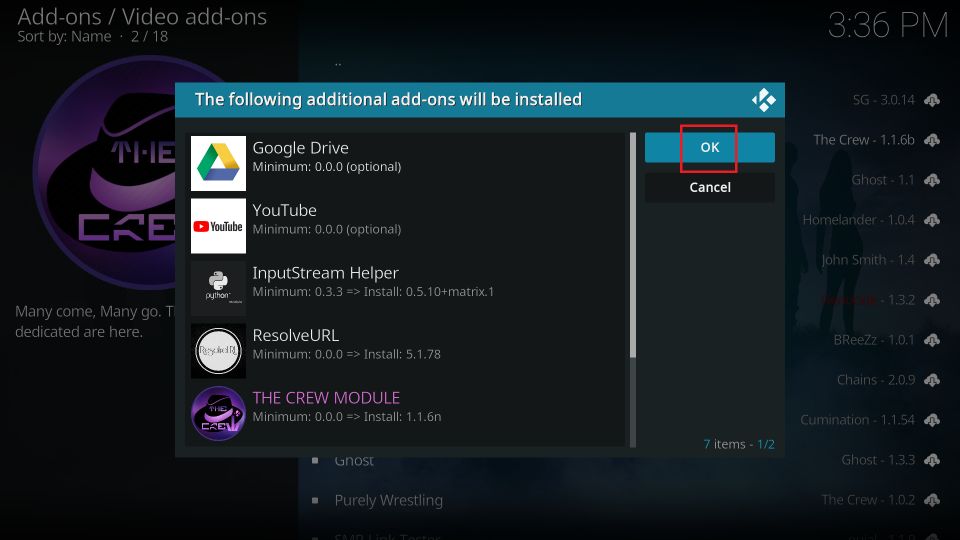The height and width of the screenshot is (540, 960).
Task: Click the cloud icon beside BReeZz - 1.0.1
Action: 932,340
